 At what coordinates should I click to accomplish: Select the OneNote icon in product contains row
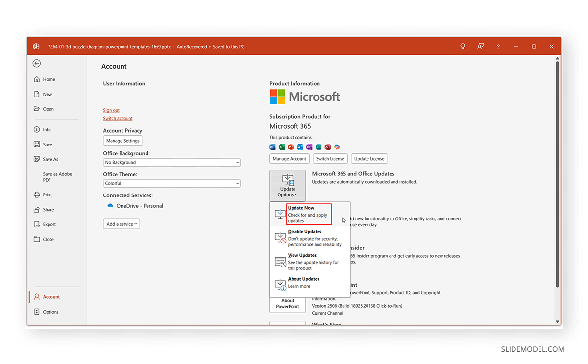pos(309,146)
